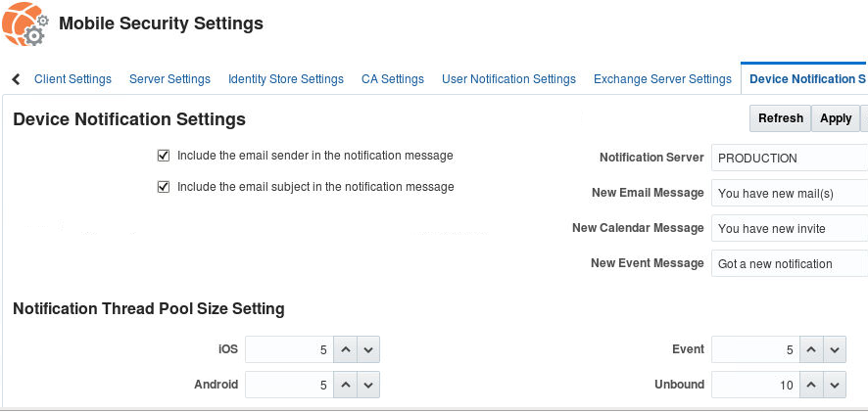Switch to Identity Store Settings tab
The image size is (868, 412).
286,79
